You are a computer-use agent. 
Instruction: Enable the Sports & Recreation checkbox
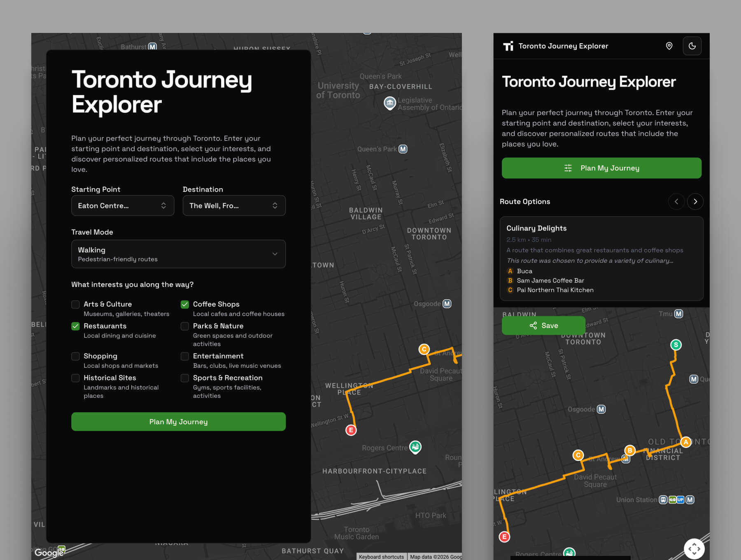pos(185,378)
